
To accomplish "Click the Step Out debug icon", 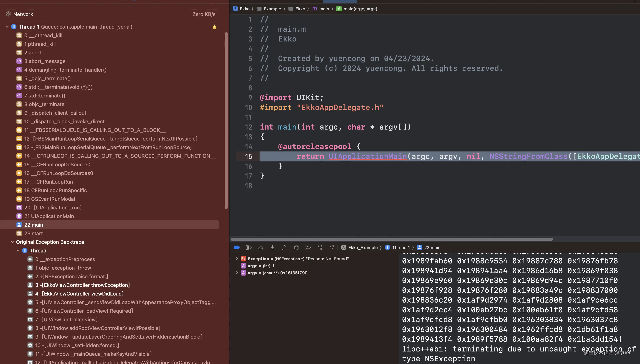I will point(284,248).
